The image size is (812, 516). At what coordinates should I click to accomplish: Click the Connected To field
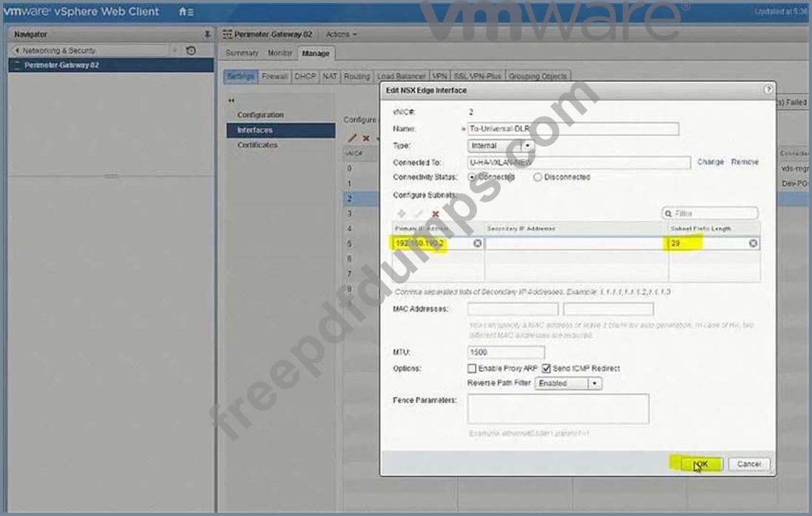tap(578, 163)
